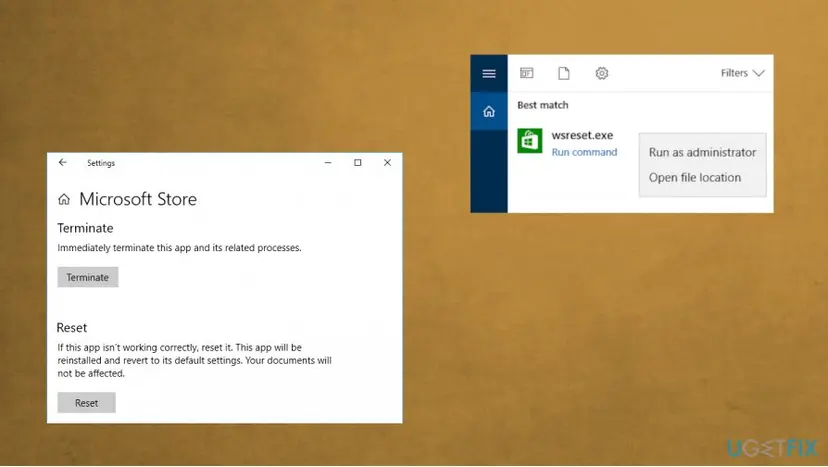The width and height of the screenshot is (828, 467).
Task: Click the home icon beside Microsoft Store
Action: tap(64, 199)
